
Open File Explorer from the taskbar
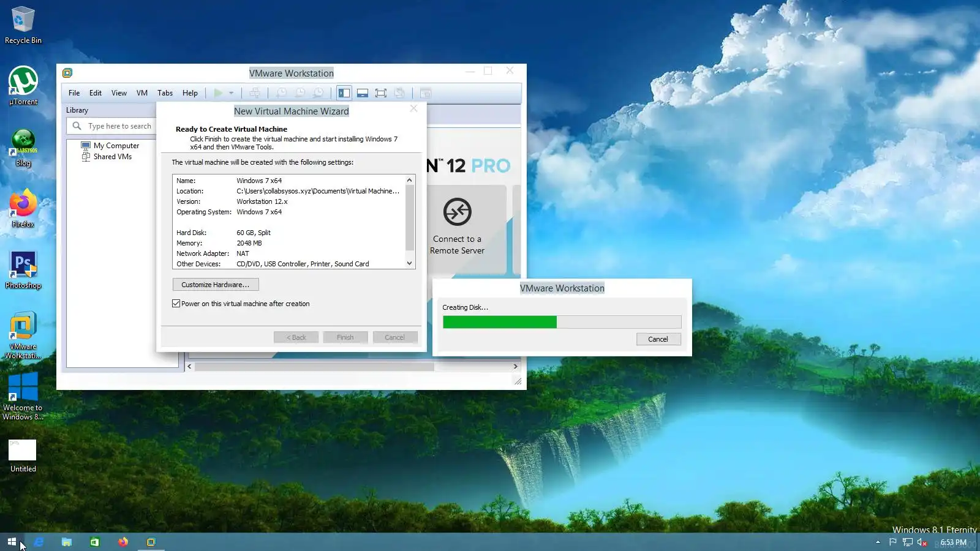67,542
